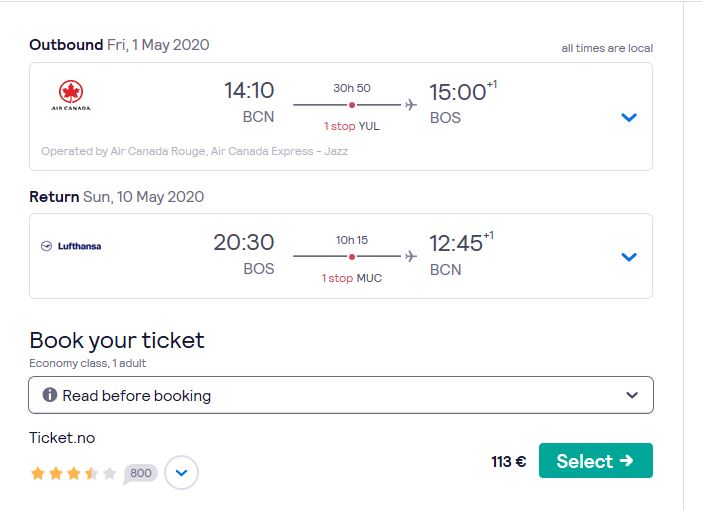Click the Operated by Air Canada Rouge text
Viewport: 702px width, 510px height.
coord(194,151)
